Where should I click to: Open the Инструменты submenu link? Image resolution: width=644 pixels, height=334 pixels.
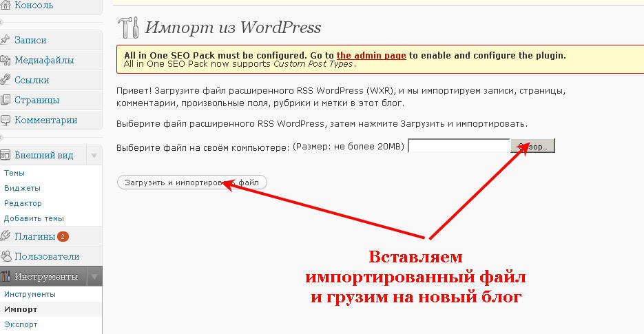(30, 294)
